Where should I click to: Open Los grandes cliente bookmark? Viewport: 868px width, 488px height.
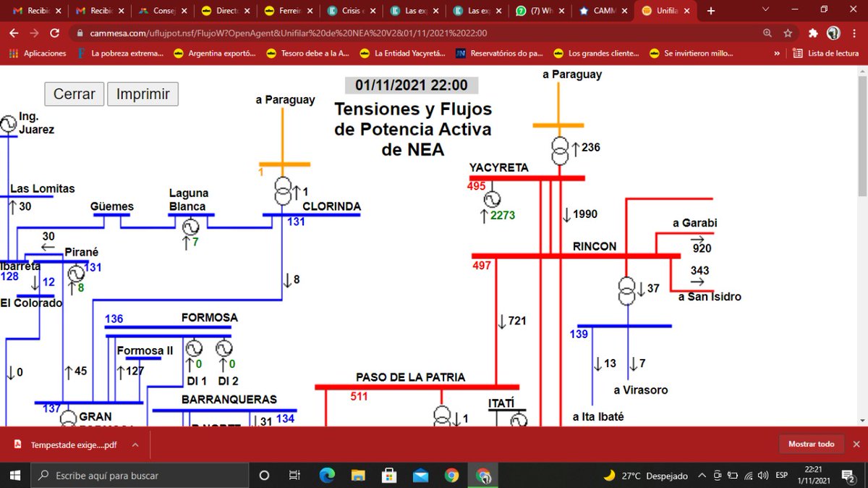point(597,53)
